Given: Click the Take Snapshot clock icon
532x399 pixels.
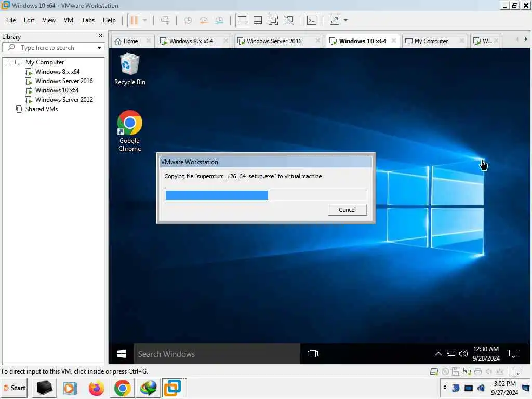Looking at the screenshot, I should point(188,20).
